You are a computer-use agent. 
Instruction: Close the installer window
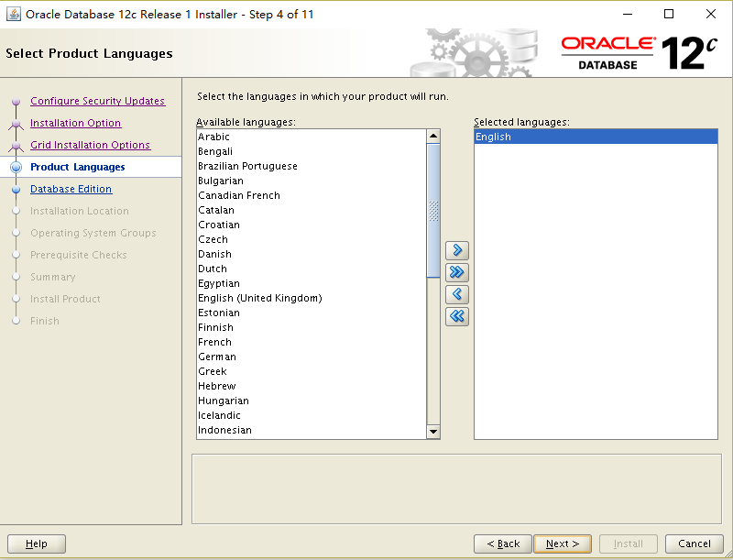711,14
